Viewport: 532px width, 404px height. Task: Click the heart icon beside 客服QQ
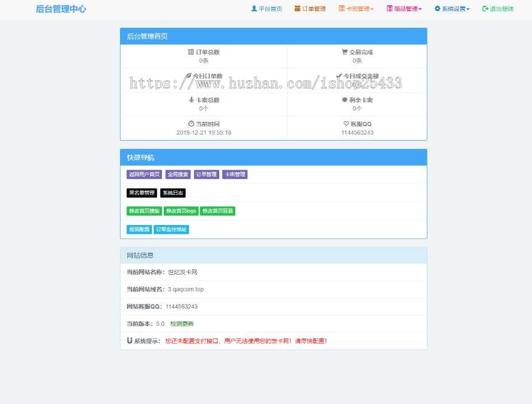pos(346,123)
